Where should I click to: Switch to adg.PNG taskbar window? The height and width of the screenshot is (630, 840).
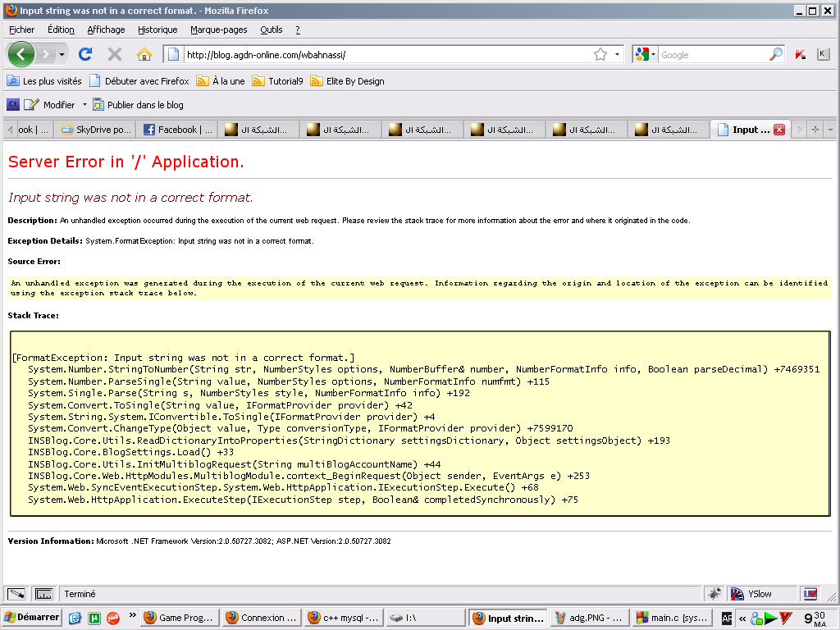point(589,618)
